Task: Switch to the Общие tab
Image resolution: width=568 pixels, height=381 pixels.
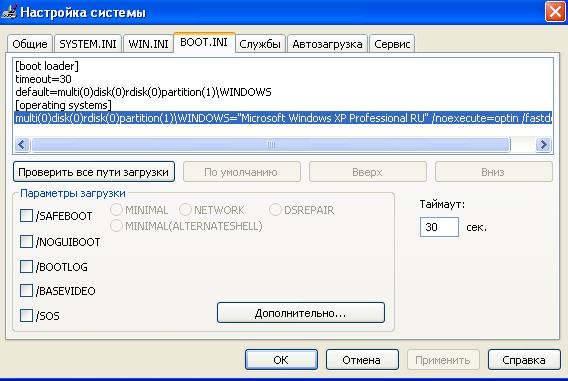Action: tap(30, 44)
